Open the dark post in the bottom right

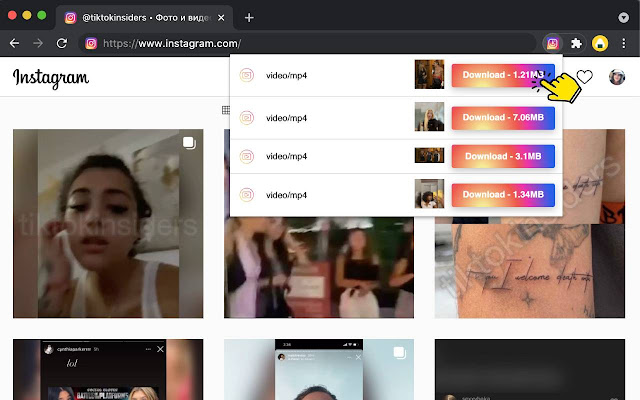click(x=530, y=369)
